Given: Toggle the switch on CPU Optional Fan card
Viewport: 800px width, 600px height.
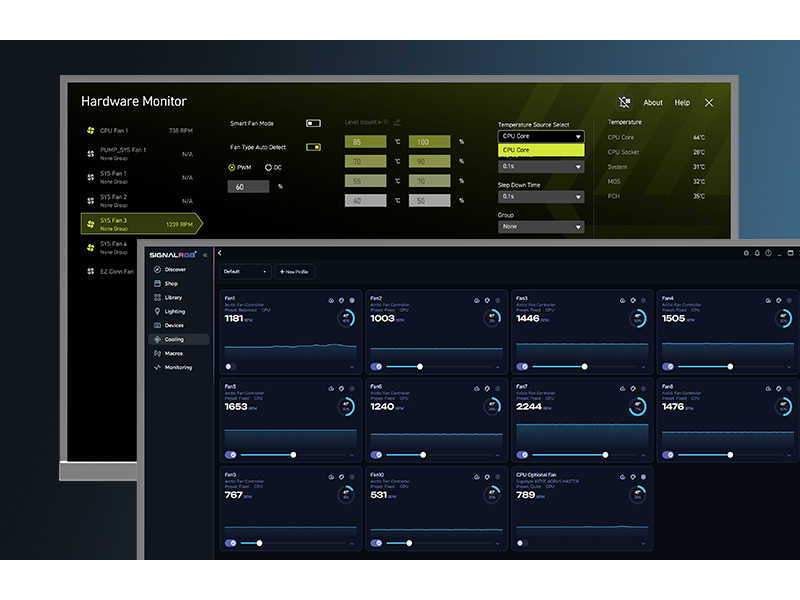Looking at the screenshot, I should pos(522,543).
